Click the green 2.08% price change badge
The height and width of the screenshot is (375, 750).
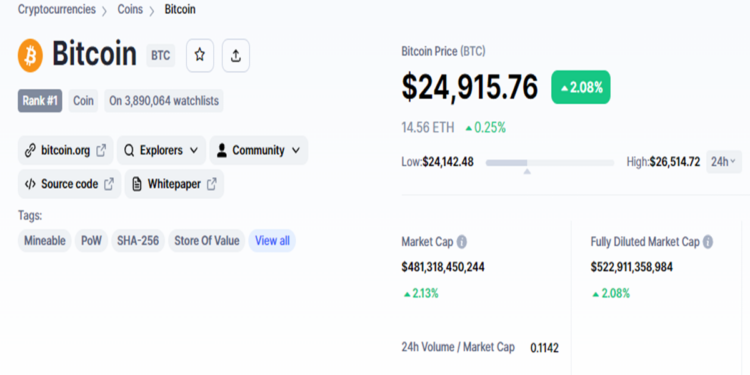click(581, 87)
